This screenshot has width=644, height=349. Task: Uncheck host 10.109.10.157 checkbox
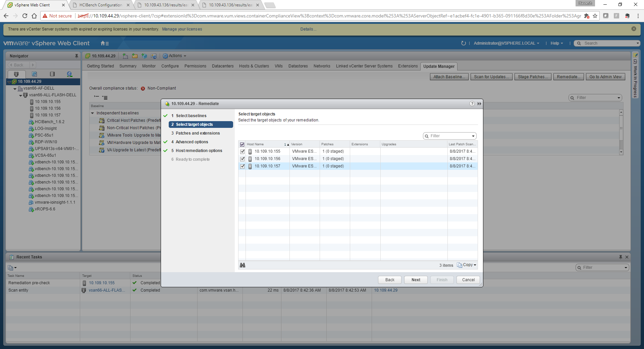pos(243,166)
